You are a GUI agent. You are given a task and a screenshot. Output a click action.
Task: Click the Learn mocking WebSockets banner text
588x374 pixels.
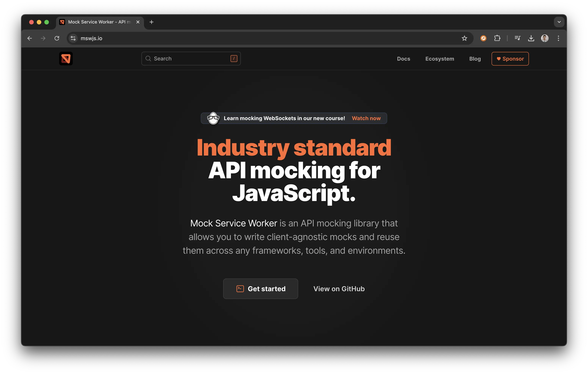tap(284, 118)
